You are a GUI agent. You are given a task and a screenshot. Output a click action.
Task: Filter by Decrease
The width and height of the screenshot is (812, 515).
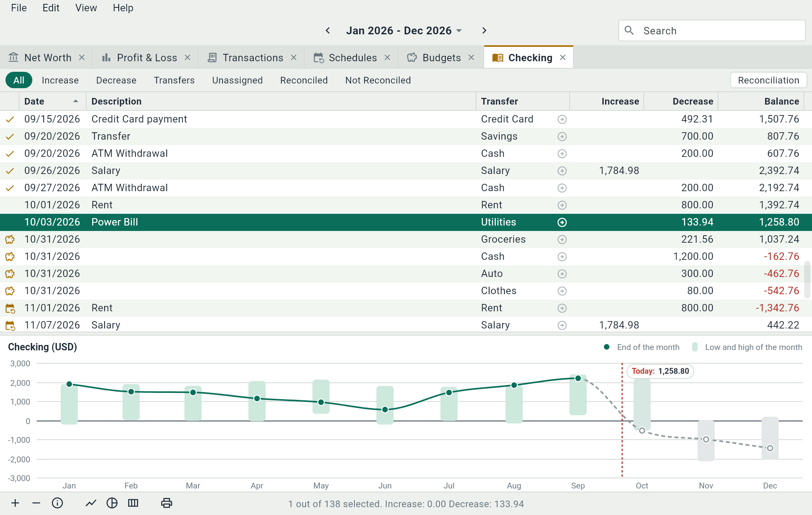[116, 80]
